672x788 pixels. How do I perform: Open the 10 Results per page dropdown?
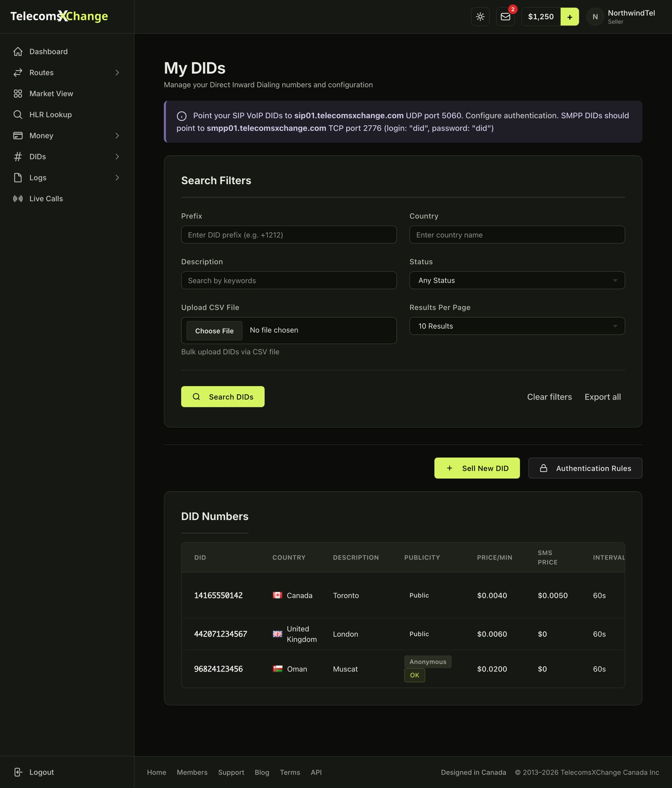pyautogui.click(x=517, y=326)
